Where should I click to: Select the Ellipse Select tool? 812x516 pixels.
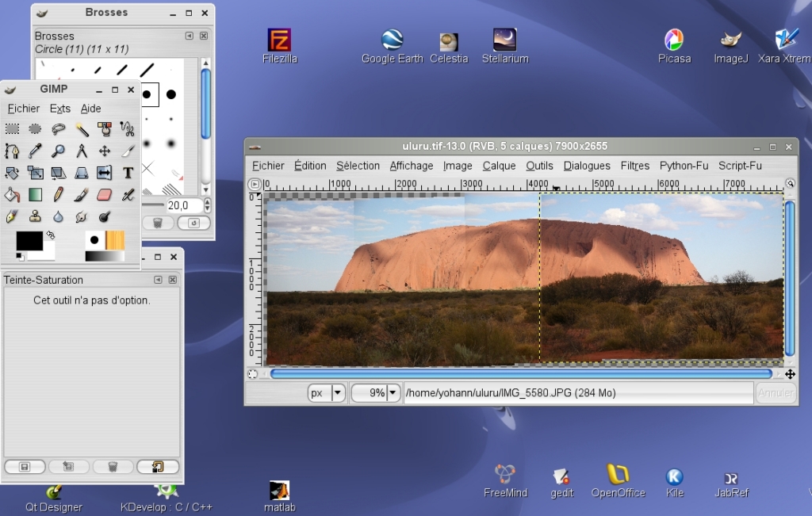coord(35,128)
